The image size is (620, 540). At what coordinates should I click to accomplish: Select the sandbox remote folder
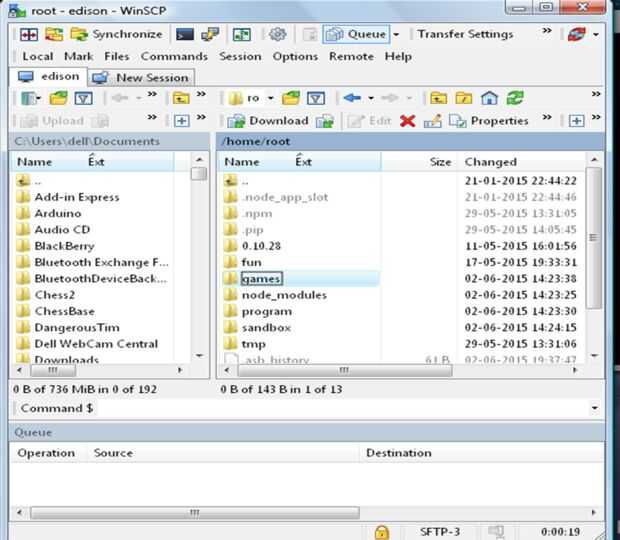coord(266,328)
